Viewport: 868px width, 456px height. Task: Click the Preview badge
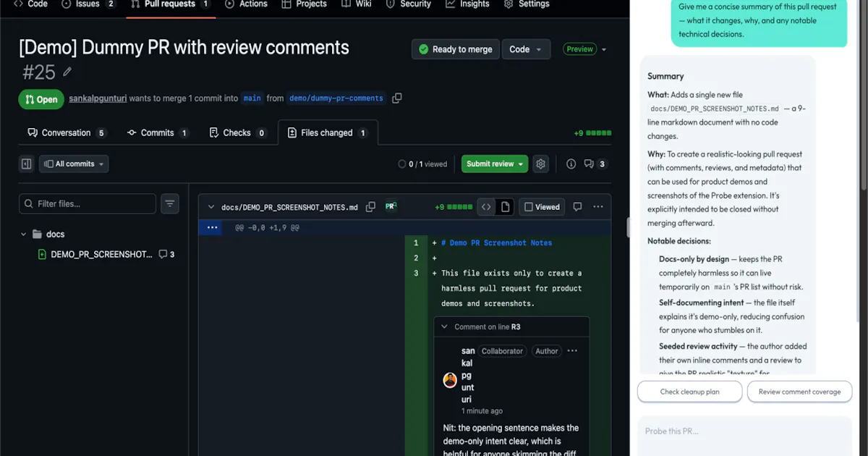click(x=579, y=49)
